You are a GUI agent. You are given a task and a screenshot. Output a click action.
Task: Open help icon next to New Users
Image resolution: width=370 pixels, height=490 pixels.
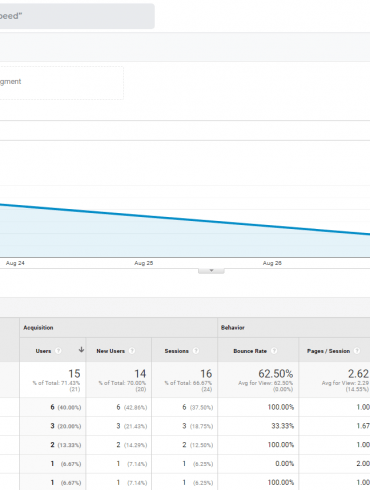coord(132,351)
